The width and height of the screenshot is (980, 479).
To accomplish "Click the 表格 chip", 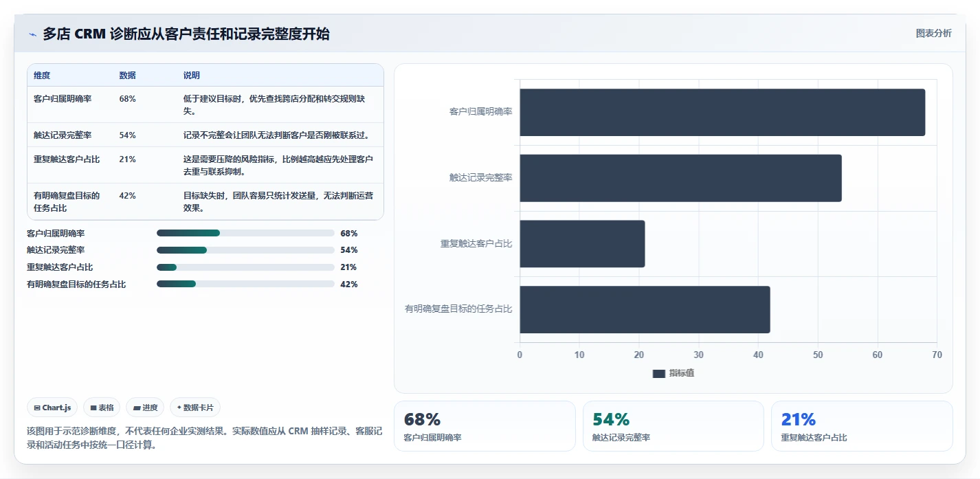I will (102, 408).
